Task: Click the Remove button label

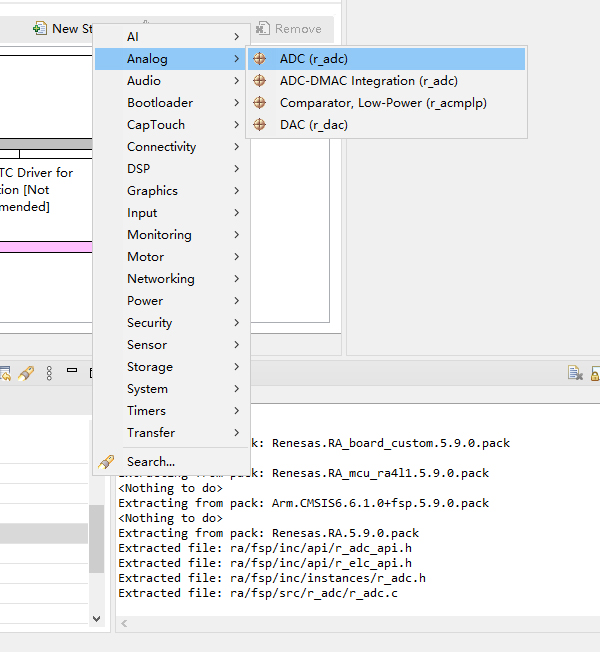Action: 298,29
